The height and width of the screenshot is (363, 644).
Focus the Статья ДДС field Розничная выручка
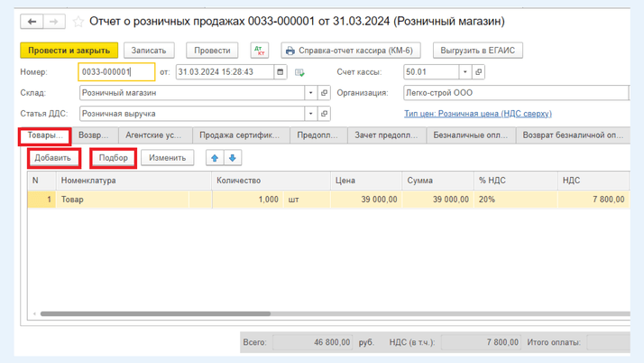pos(192,114)
